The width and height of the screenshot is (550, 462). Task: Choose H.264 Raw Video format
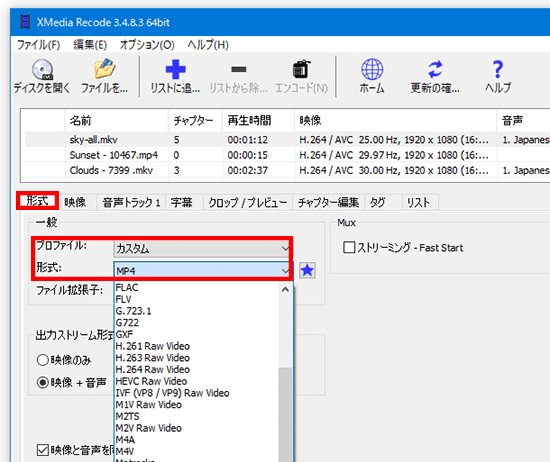pos(197,369)
